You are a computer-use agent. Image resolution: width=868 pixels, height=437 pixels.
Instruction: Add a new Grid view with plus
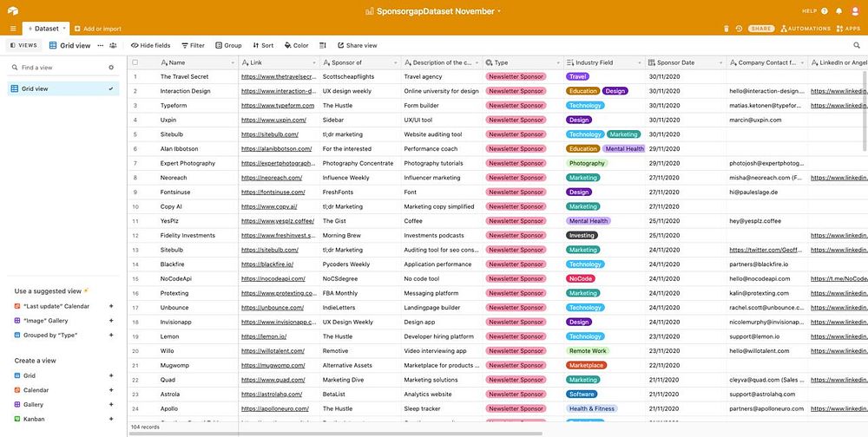pos(111,375)
